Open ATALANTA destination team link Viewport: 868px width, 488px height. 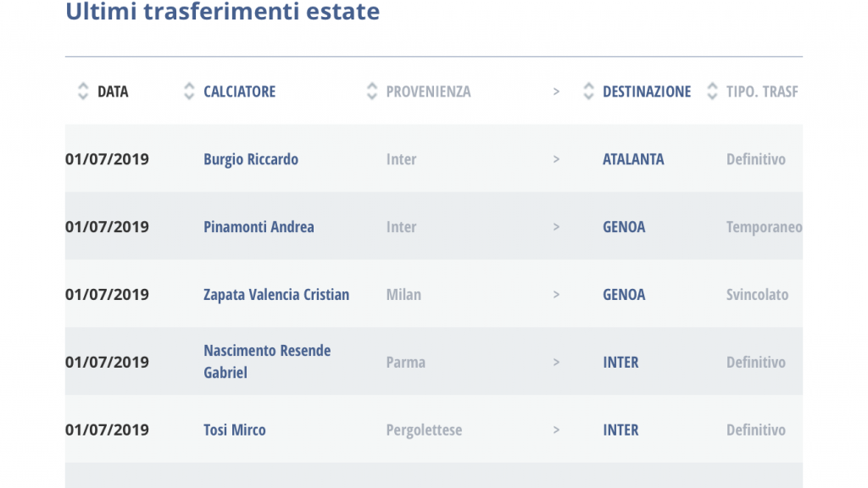633,159
